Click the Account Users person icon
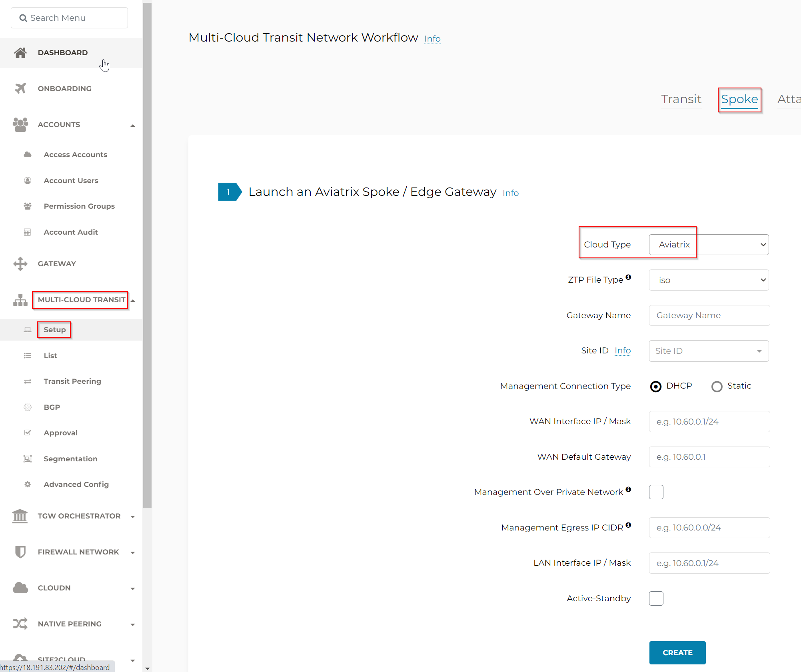Image resolution: width=801 pixels, height=672 pixels. 28,180
